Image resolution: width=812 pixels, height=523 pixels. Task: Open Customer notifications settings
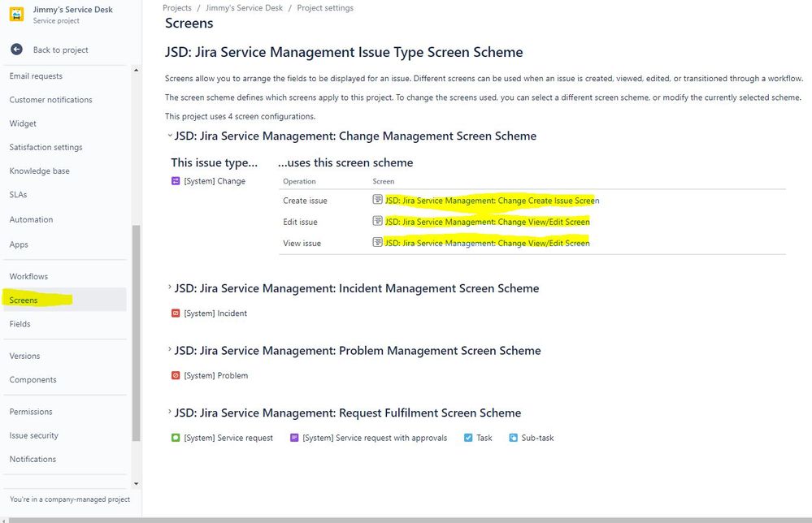point(50,100)
